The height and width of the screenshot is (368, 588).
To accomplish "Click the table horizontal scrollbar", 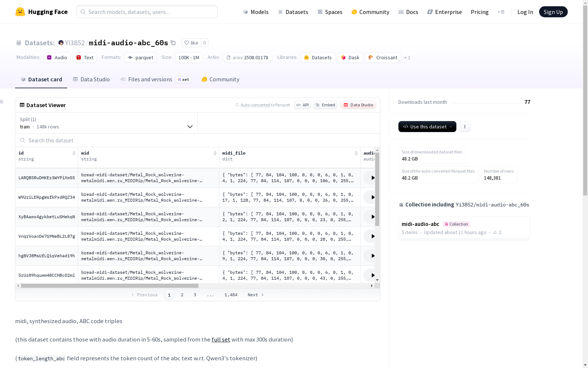I will coord(110,286).
